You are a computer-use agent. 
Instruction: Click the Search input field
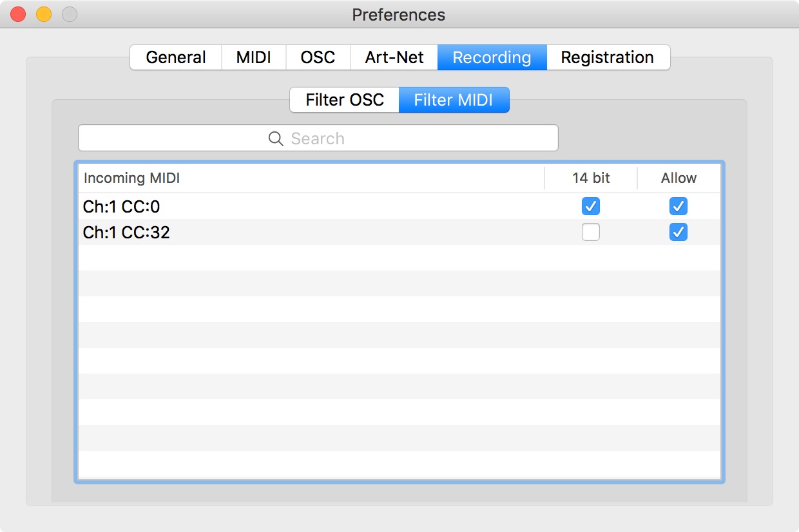pyautogui.click(x=318, y=138)
